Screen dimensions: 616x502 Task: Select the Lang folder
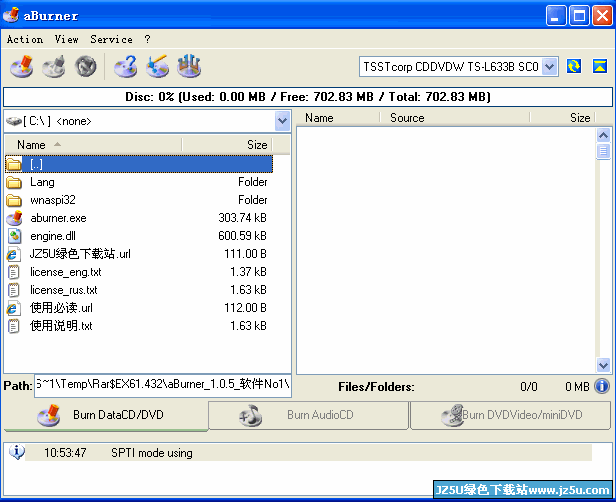coord(42,182)
